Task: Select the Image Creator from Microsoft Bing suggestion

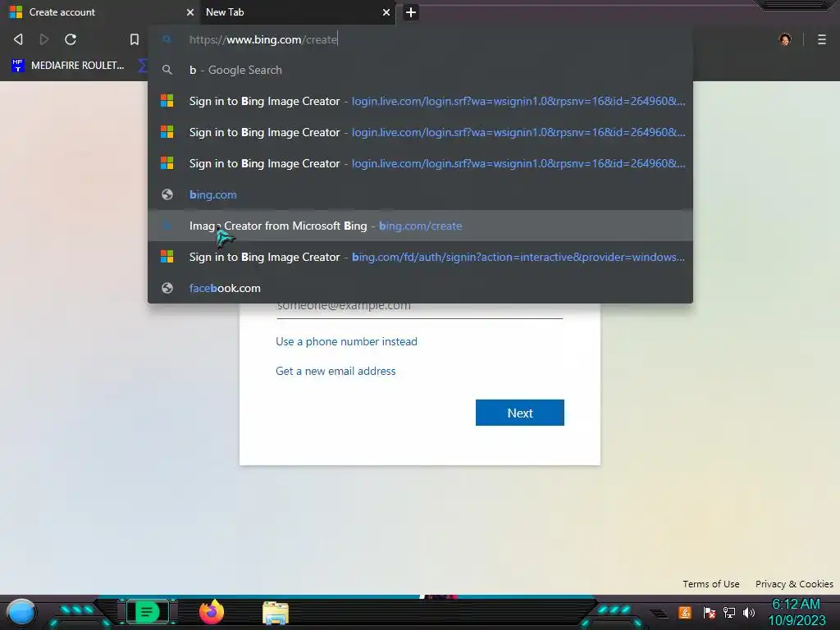Action: tap(421, 226)
